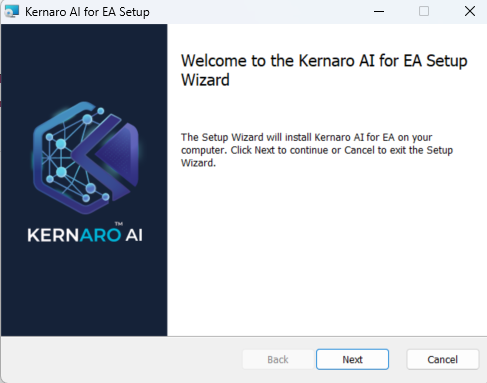Minimize the setup window
Screen dimensions: 487x383
(x=379, y=12)
